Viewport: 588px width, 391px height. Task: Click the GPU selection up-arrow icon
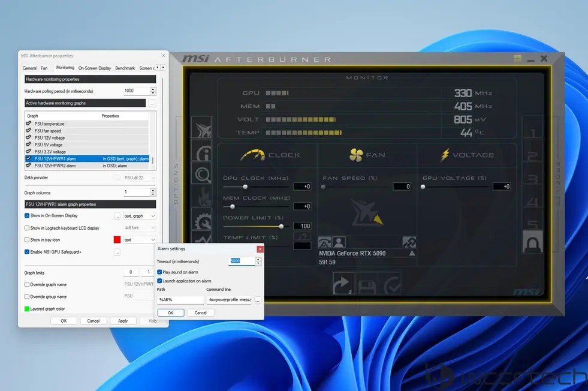[412, 253]
